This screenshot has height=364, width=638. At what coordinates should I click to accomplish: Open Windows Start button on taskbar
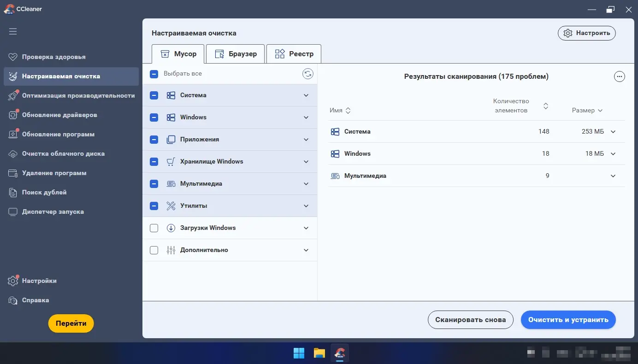click(x=299, y=353)
